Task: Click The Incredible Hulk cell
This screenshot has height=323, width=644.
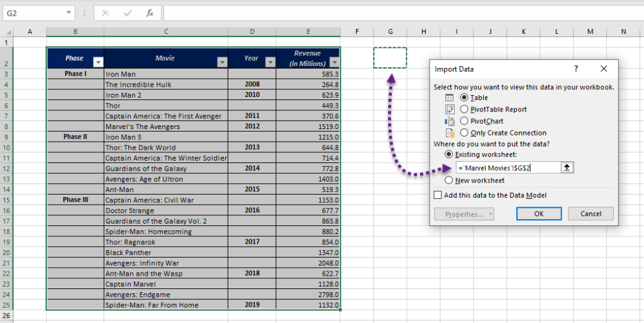Action: coord(166,84)
